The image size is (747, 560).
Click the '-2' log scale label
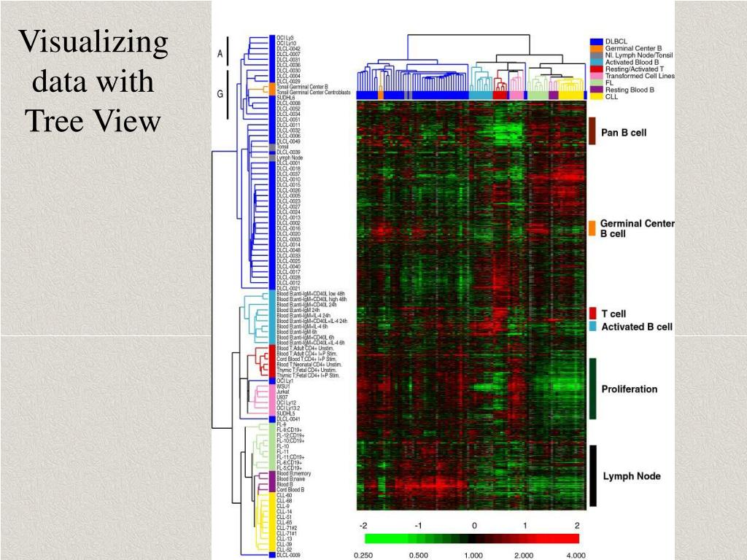point(363,526)
